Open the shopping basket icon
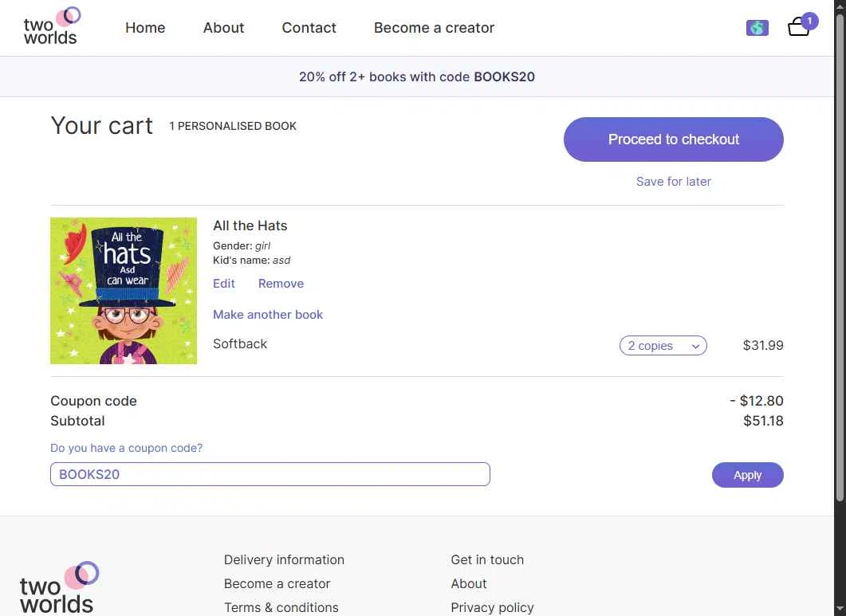The width and height of the screenshot is (846, 616). [802, 26]
